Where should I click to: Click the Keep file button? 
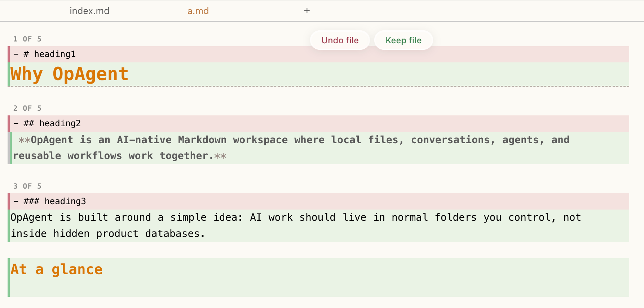[x=403, y=40]
